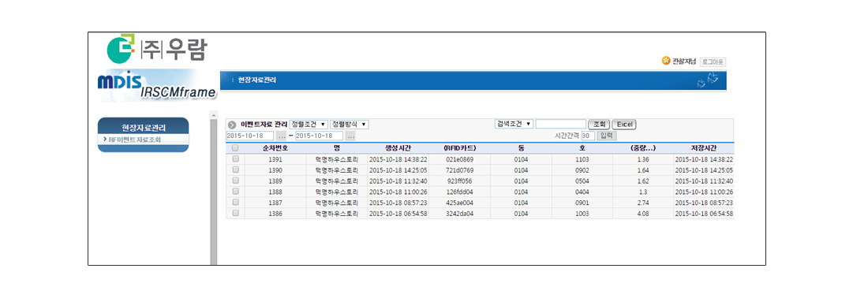This screenshot has width=868, height=302.
Task: Check the row 1388 checkbox
Action: coord(235,192)
